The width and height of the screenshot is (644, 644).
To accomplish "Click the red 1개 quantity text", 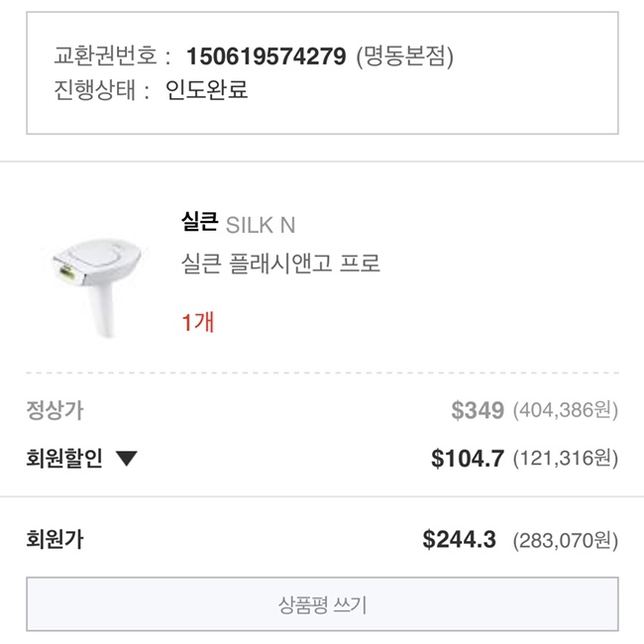I will (198, 322).
